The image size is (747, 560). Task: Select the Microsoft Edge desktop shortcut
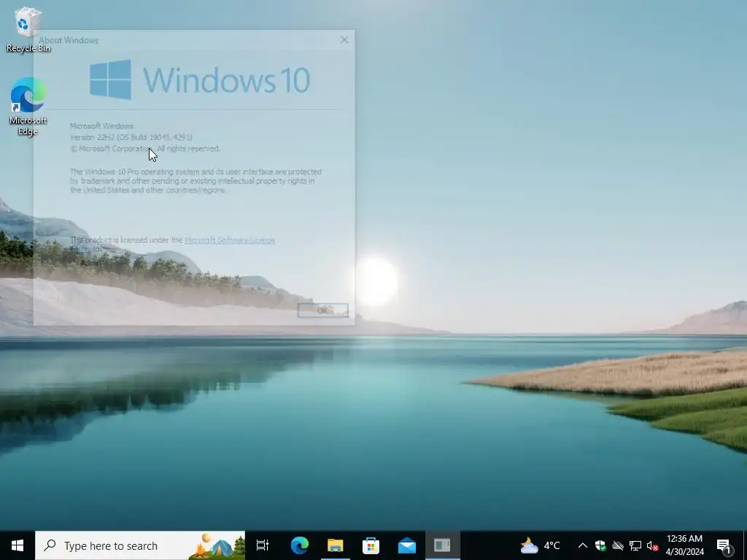pyautogui.click(x=28, y=106)
